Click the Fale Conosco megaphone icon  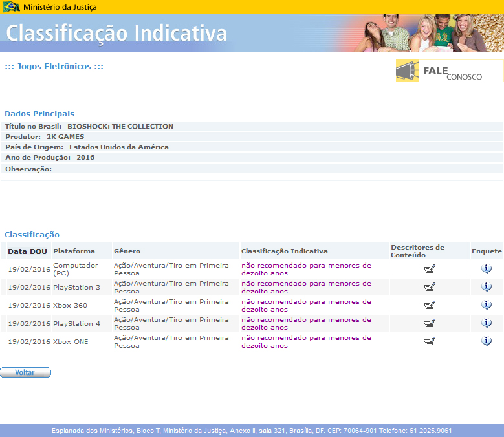407,71
